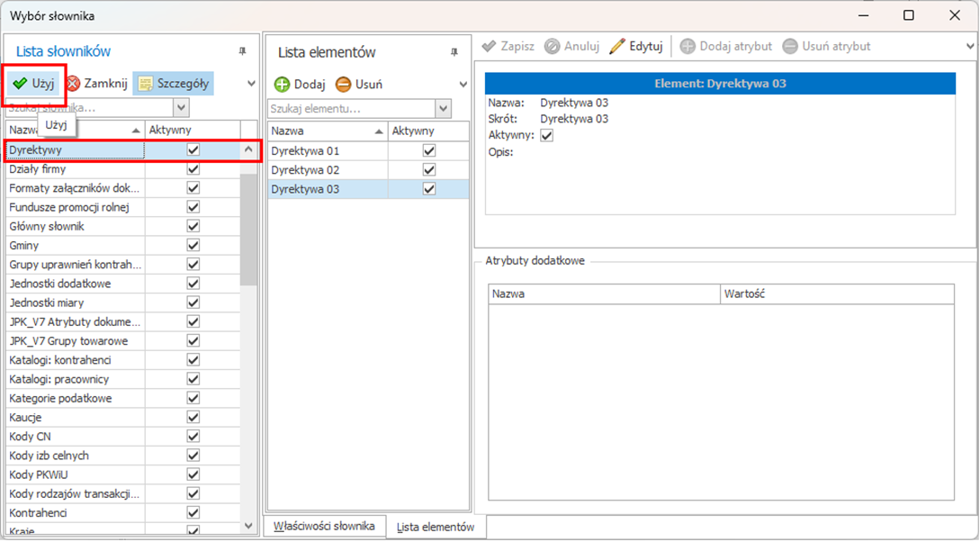Pin the Lista słowników panel

pos(242,51)
